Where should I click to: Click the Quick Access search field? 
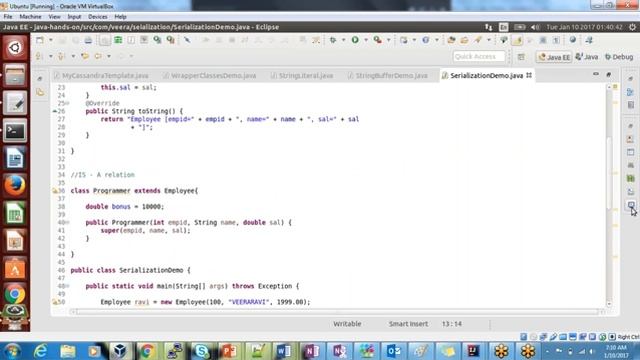478,57
